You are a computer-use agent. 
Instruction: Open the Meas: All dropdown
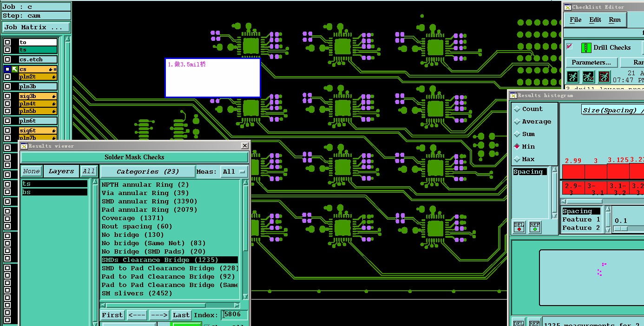[234, 171]
